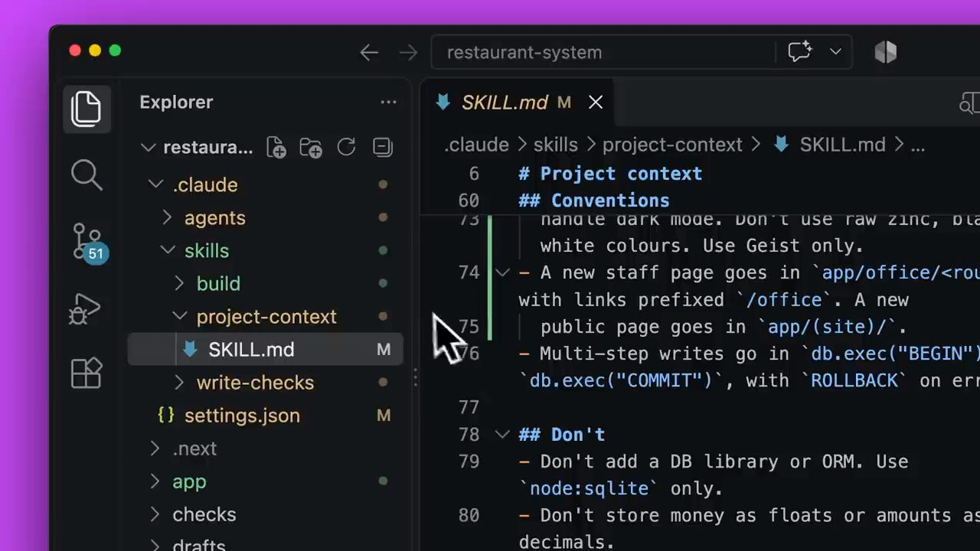Image resolution: width=980 pixels, height=551 pixels.
Task: Fold line 74 with its chevron
Action: [502, 272]
